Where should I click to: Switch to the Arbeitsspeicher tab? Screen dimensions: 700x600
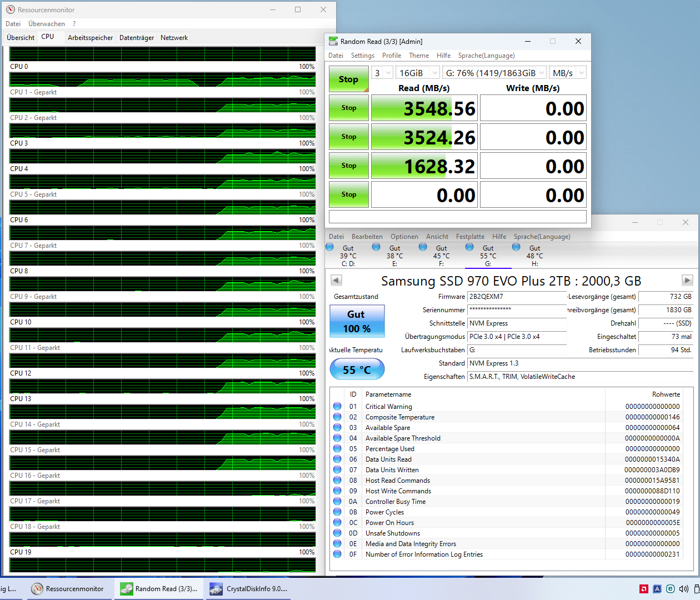(90, 38)
